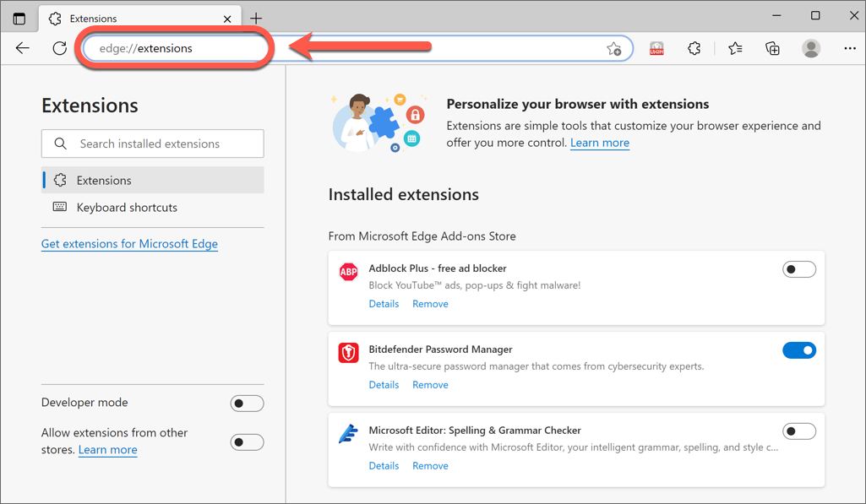The height and width of the screenshot is (504, 866).
Task: Click the red LOGIN extension icon in toolbar
Action: 656,49
